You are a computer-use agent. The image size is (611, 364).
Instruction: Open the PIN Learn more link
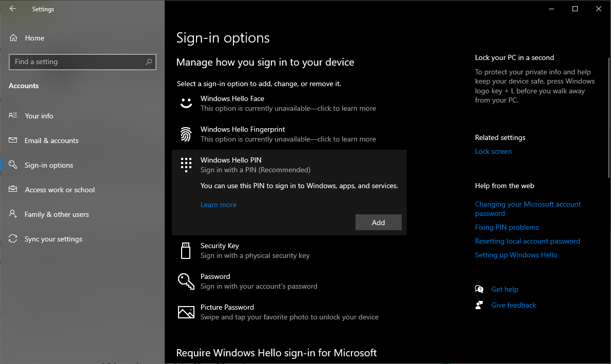219,205
